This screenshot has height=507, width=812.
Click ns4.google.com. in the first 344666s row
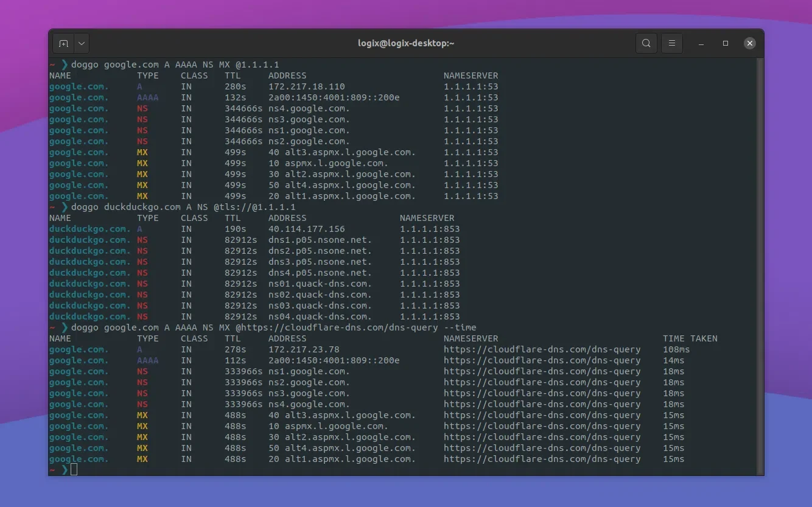point(309,108)
